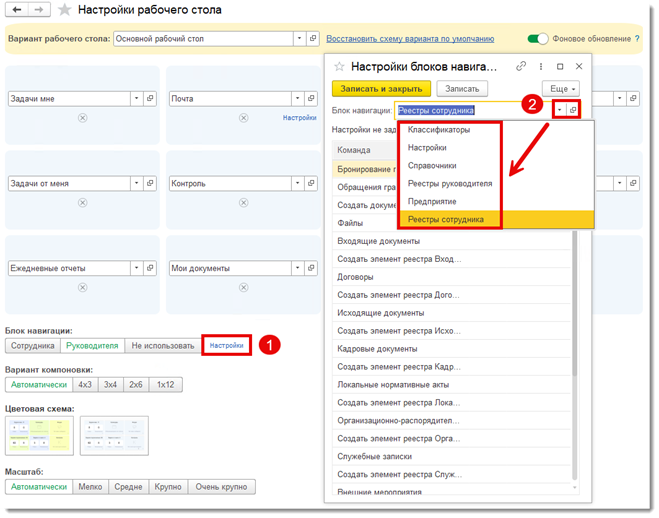Click the Восстановить схему варианта по умолчанию link
The image size is (659, 518).
coord(410,39)
